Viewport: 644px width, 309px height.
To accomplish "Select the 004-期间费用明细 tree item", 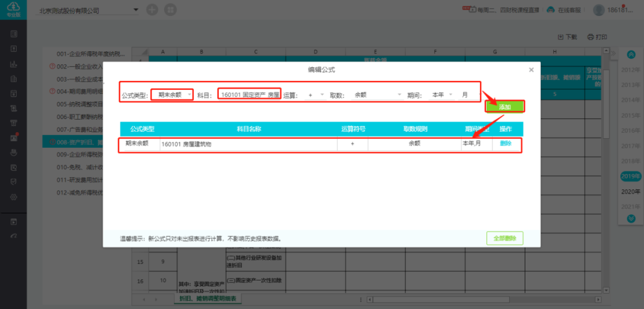I will (x=80, y=91).
